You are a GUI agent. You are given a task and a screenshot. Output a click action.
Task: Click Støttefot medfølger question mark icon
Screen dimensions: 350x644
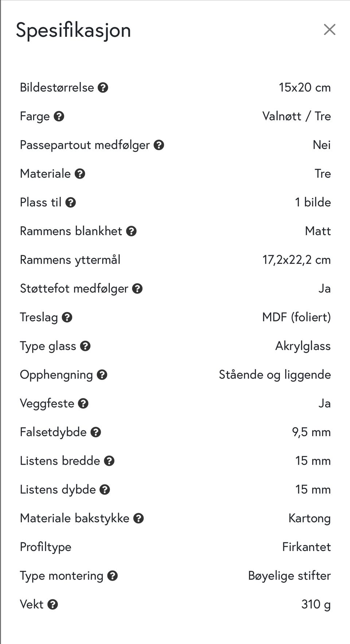(137, 289)
